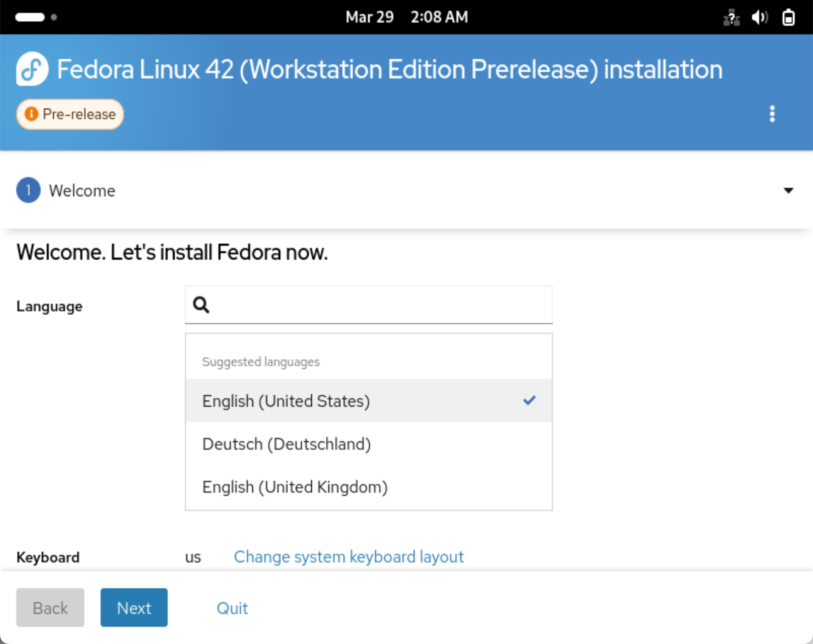Open the Welcome step selector
This screenshot has height=644, width=813.
[82, 191]
